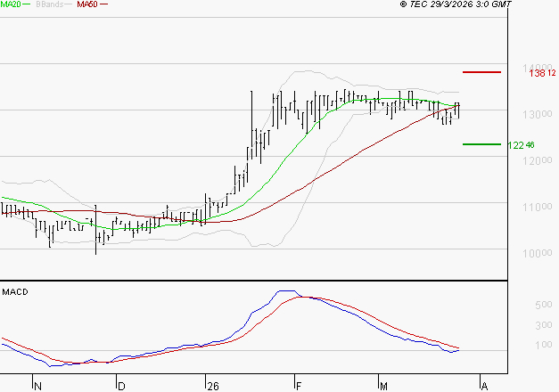
Task: Click the F month label on time axis
Action: 299,387
